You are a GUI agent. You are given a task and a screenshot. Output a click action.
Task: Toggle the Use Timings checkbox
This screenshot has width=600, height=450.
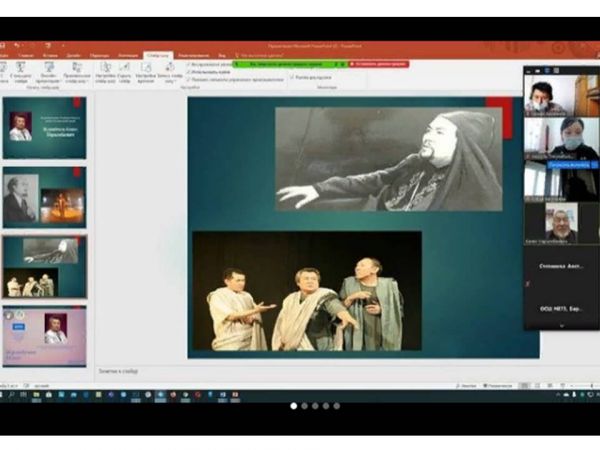[x=189, y=71]
